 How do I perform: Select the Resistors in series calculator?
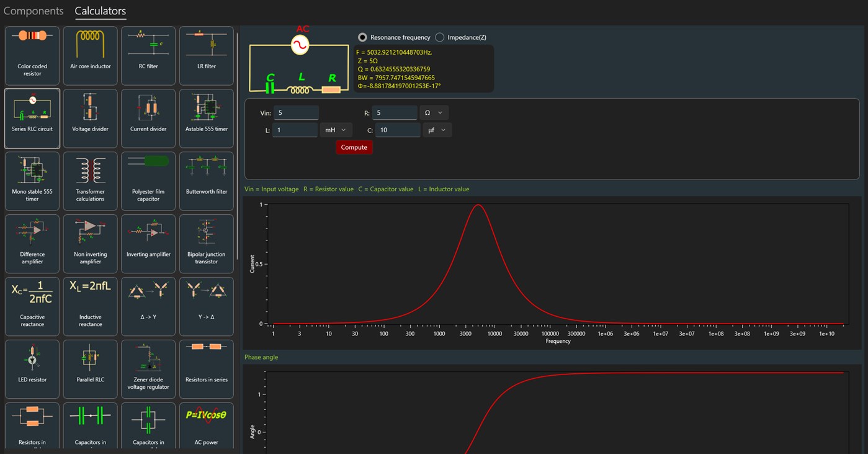pos(207,370)
